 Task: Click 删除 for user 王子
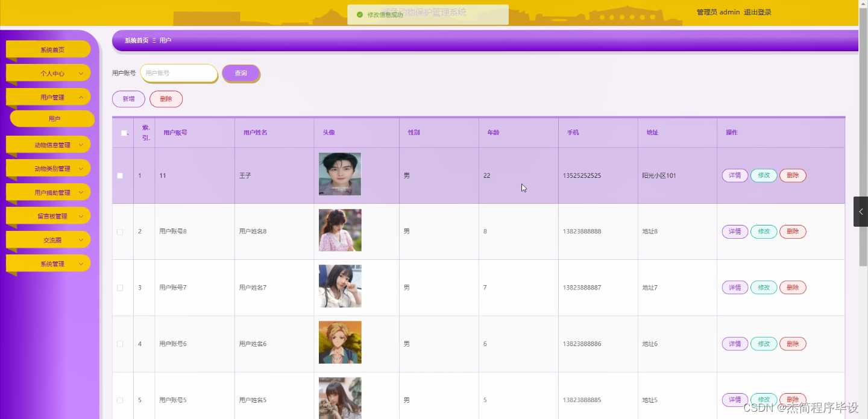[793, 175]
